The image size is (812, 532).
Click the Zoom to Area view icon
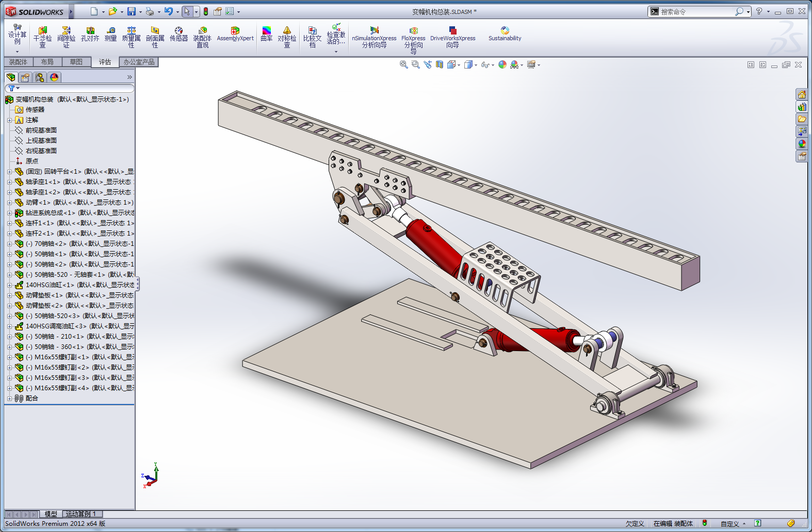416,64
